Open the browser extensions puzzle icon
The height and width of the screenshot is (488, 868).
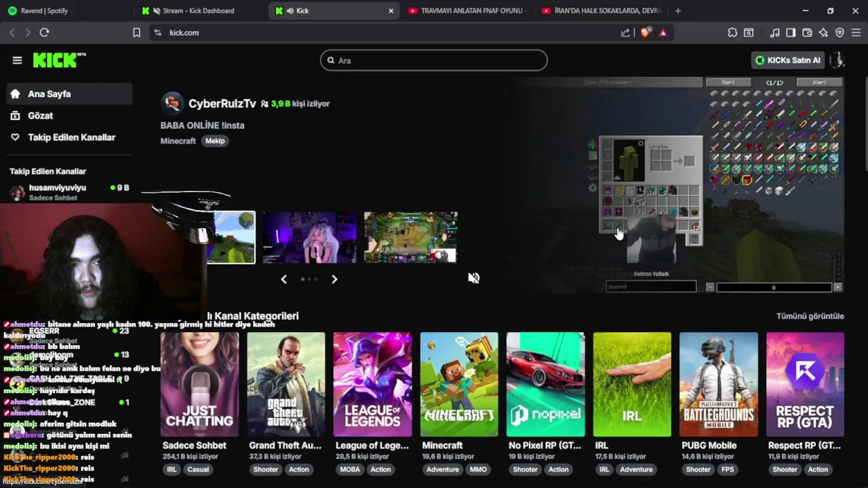click(x=732, y=33)
